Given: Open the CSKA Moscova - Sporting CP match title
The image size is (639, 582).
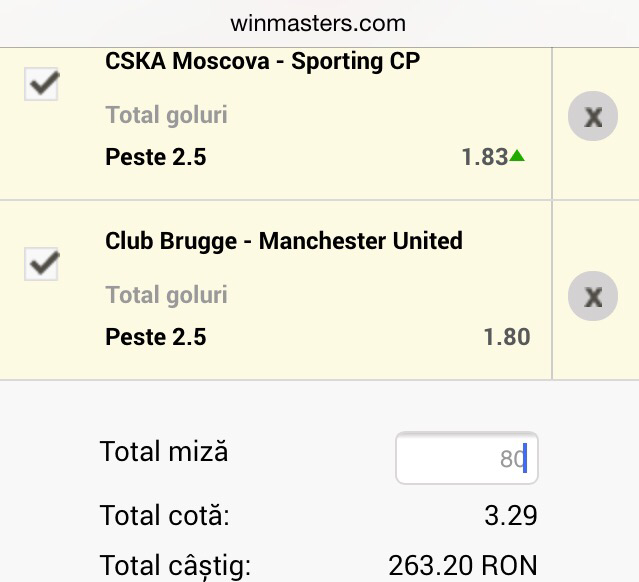Looking at the screenshot, I should pos(262,61).
